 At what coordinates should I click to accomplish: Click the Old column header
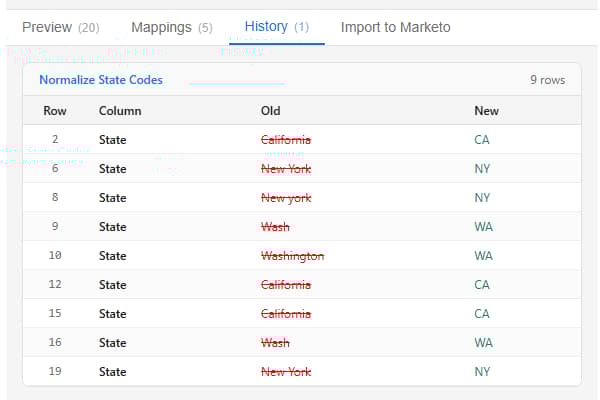[x=270, y=111]
